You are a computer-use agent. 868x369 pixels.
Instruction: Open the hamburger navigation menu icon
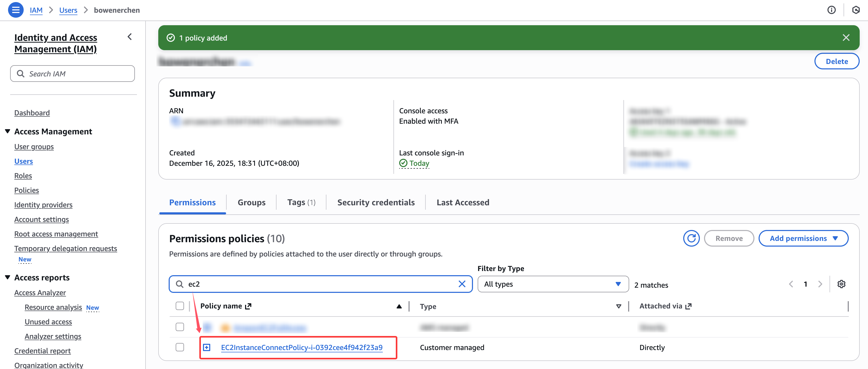coord(16,10)
